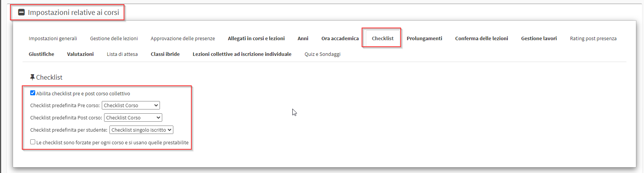Click the pin icon beside Checklist heading
Viewport: 644px width, 173px height.
coord(32,77)
